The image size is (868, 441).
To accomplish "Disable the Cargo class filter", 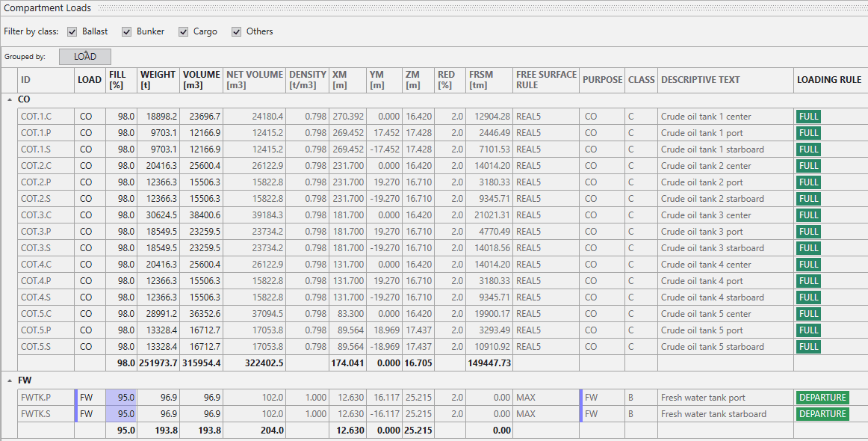I will tap(183, 31).
